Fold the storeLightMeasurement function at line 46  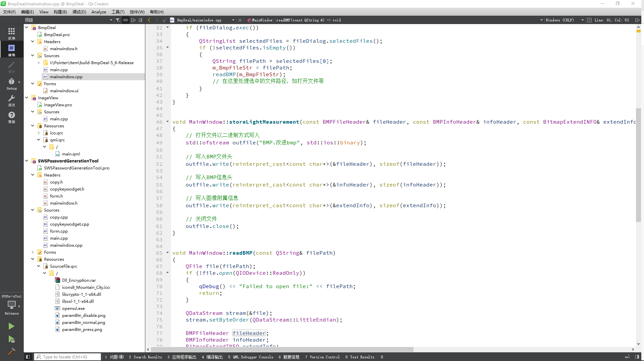(x=168, y=122)
